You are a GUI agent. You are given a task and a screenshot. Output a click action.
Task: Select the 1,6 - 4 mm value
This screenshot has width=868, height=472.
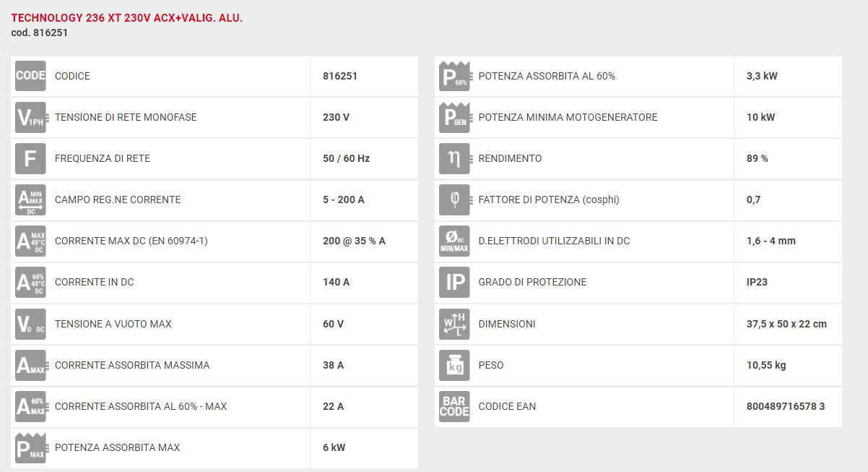(x=771, y=241)
